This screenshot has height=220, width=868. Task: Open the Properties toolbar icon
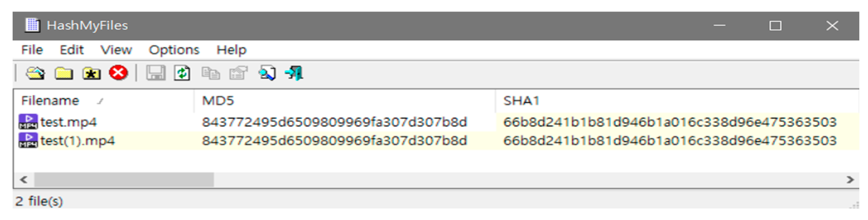(x=238, y=73)
